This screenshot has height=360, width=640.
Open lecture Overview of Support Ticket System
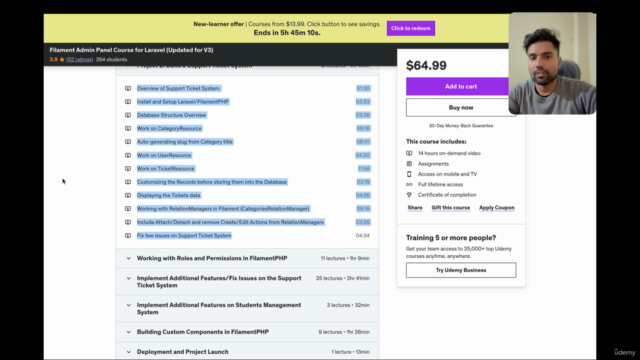pos(179,88)
